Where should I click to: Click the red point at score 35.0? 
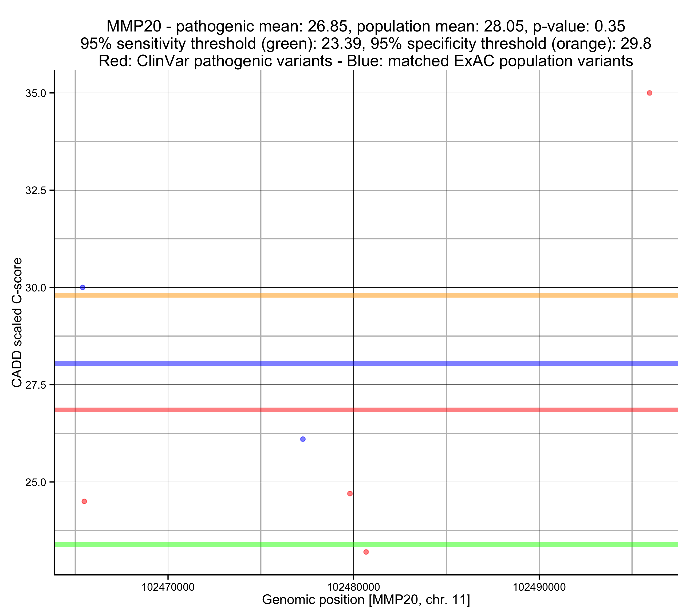(649, 93)
